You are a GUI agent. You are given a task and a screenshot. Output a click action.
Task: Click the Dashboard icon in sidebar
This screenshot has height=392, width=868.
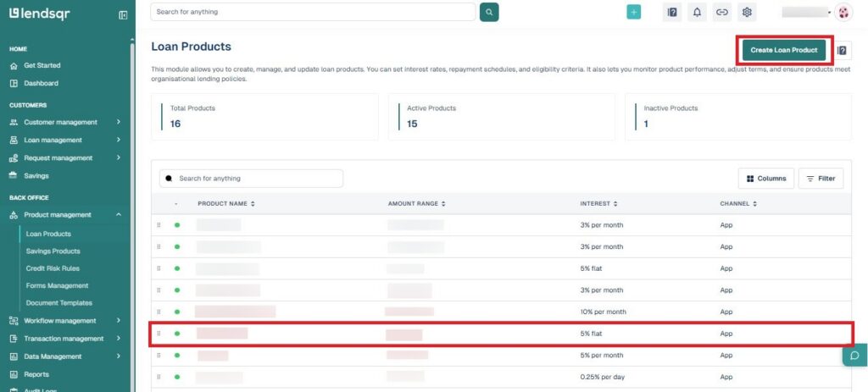(x=14, y=84)
